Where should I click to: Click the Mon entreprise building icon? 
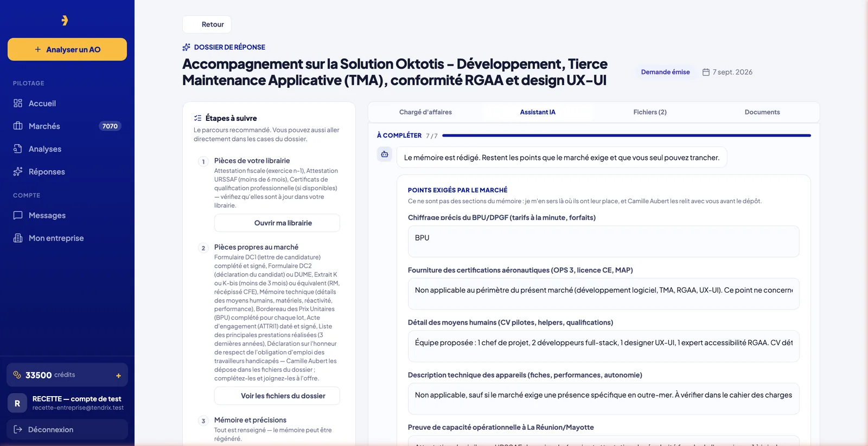coord(18,238)
